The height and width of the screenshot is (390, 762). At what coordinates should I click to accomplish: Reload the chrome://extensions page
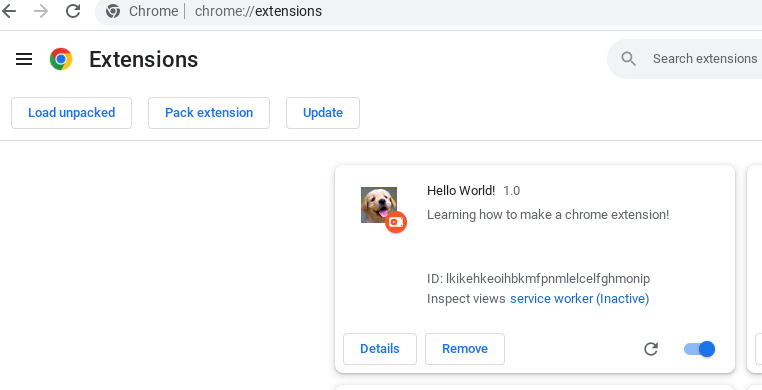click(x=73, y=11)
